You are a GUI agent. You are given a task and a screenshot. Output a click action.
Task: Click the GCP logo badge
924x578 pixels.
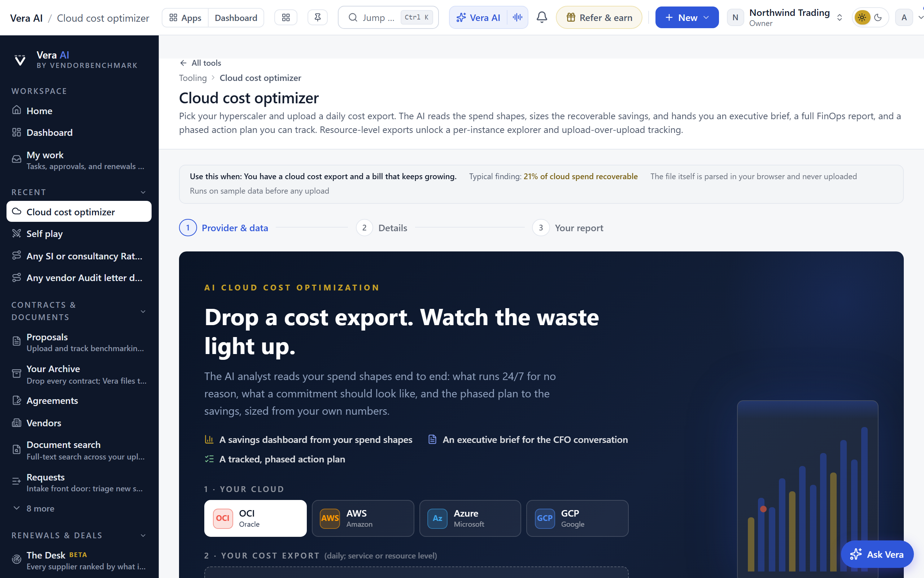(x=544, y=518)
